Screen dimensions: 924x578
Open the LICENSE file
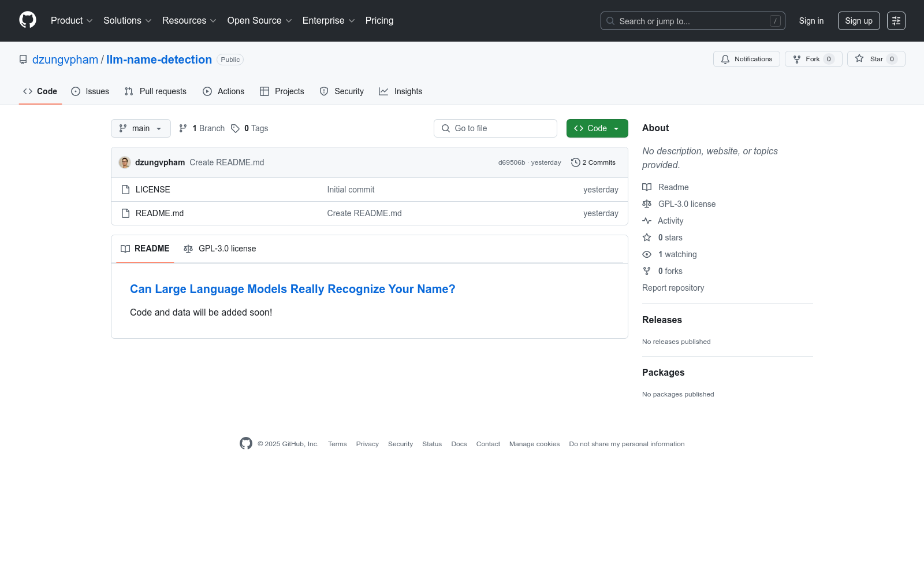(x=153, y=190)
